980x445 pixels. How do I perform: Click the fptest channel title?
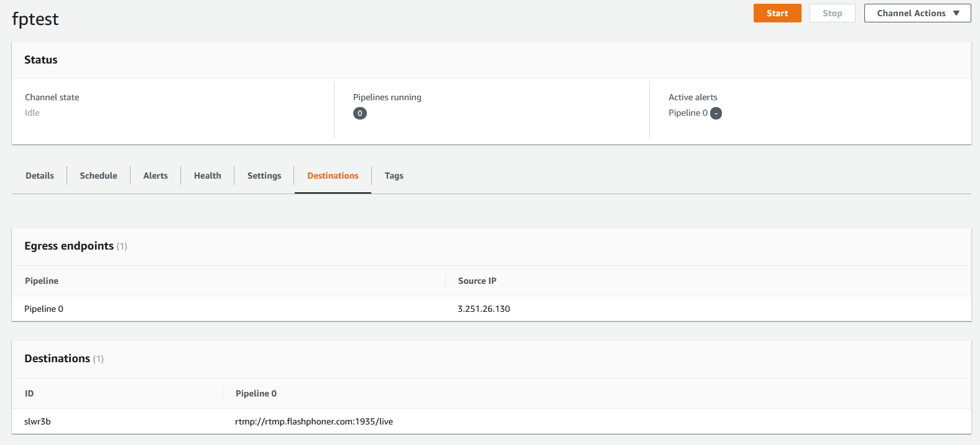click(x=35, y=19)
